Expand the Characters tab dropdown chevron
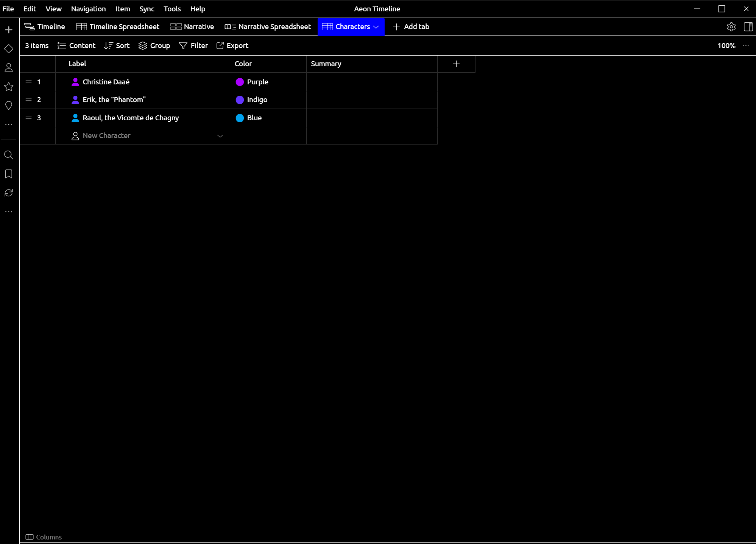 coord(376,27)
